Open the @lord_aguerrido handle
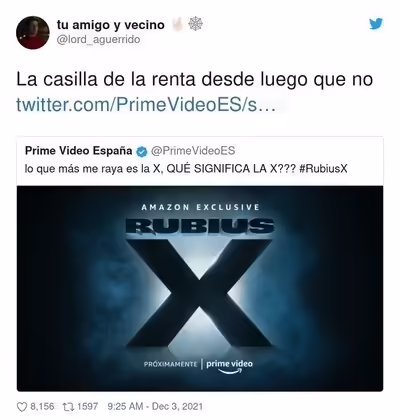The image size is (400, 420). point(98,40)
